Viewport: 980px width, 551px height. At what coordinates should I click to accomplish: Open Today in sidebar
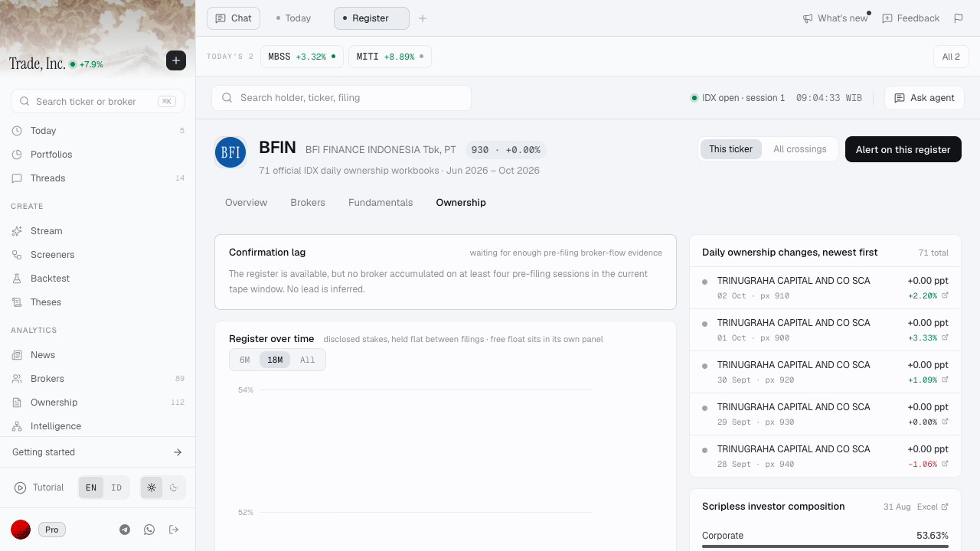point(97,131)
